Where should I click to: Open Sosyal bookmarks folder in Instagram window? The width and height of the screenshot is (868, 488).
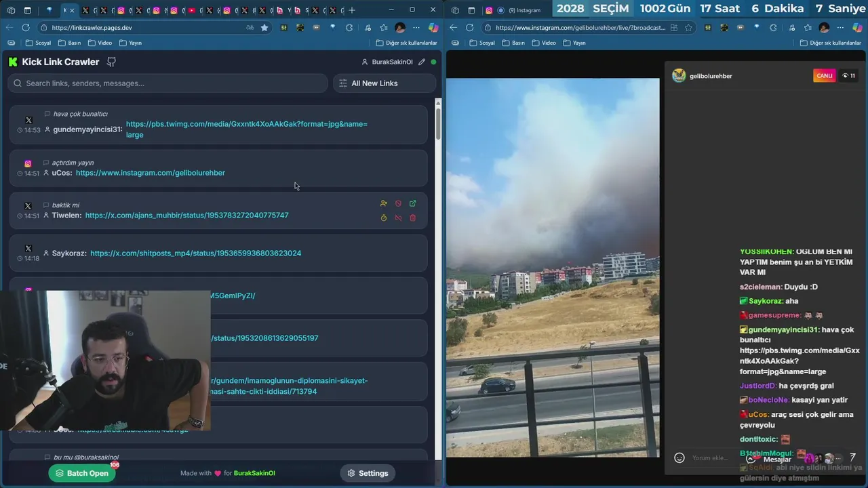tap(482, 43)
